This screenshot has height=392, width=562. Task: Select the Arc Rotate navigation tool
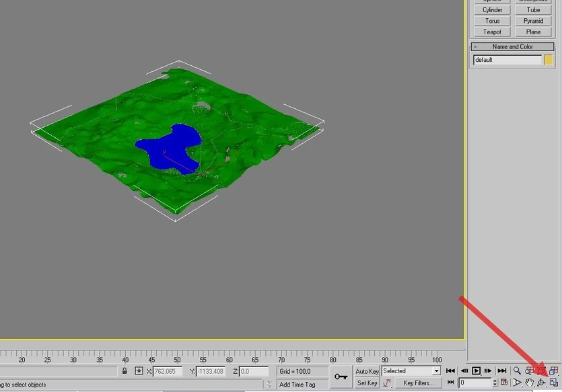[541, 383]
